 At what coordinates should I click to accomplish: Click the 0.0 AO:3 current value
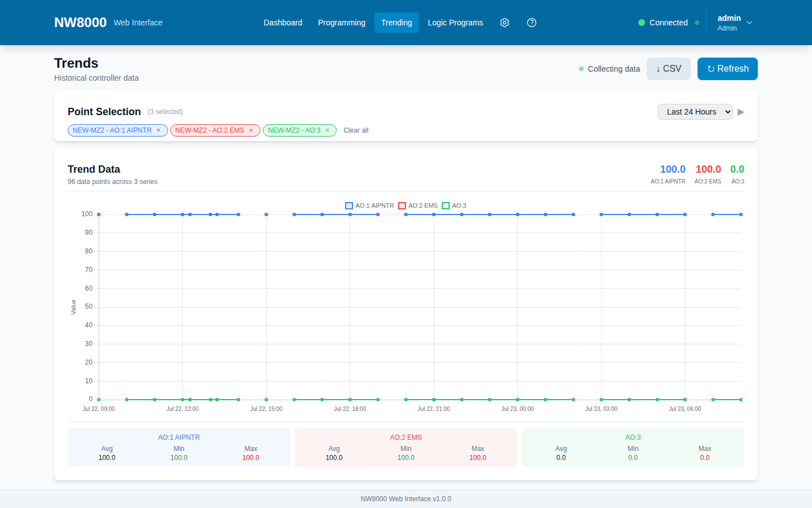[x=737, y=169]
